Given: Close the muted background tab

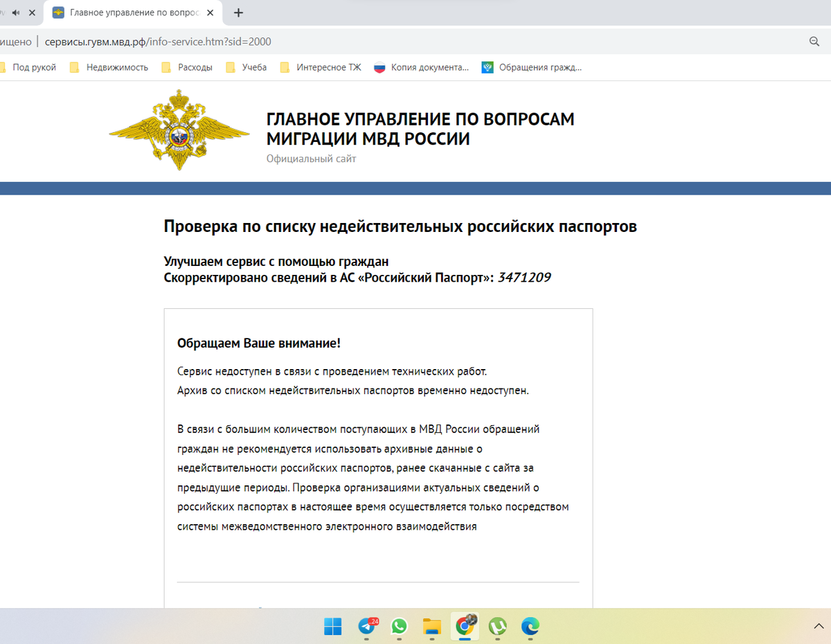Looking at the screenshot, I should click(x=32, y=12).
